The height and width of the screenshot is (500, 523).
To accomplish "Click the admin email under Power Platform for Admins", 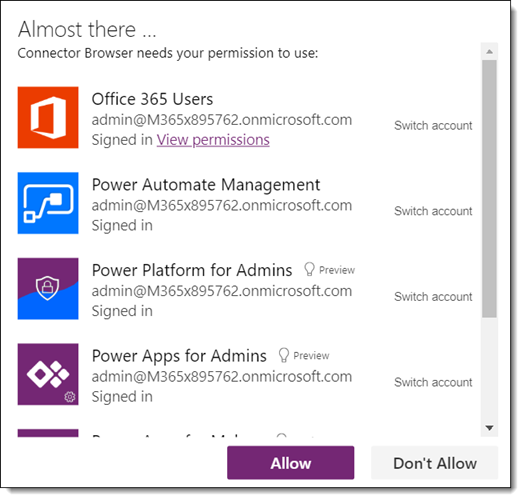I will tap(222, 291).
